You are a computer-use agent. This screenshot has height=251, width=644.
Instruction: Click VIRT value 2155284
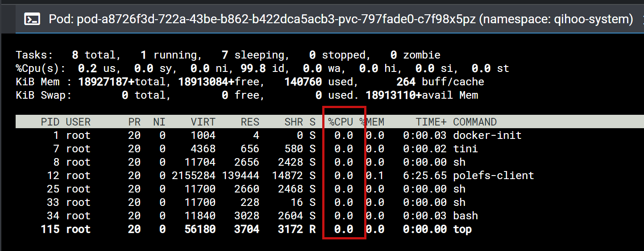click(194, 176)
